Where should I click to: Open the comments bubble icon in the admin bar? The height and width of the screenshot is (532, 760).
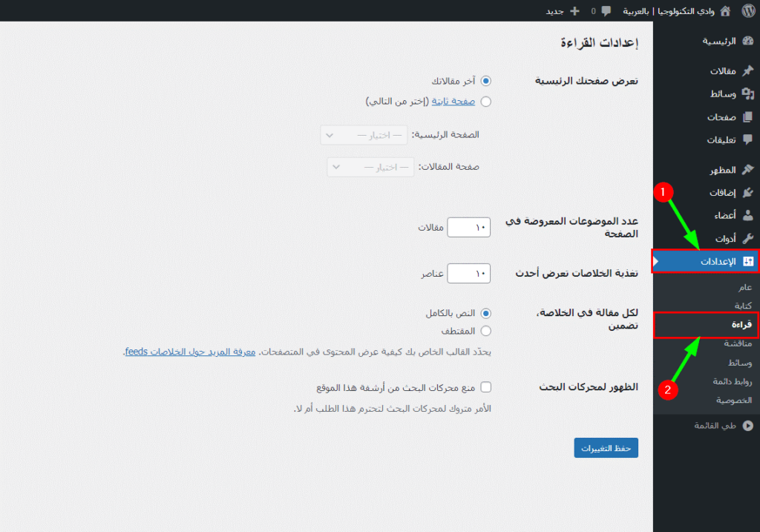[606, 11]
